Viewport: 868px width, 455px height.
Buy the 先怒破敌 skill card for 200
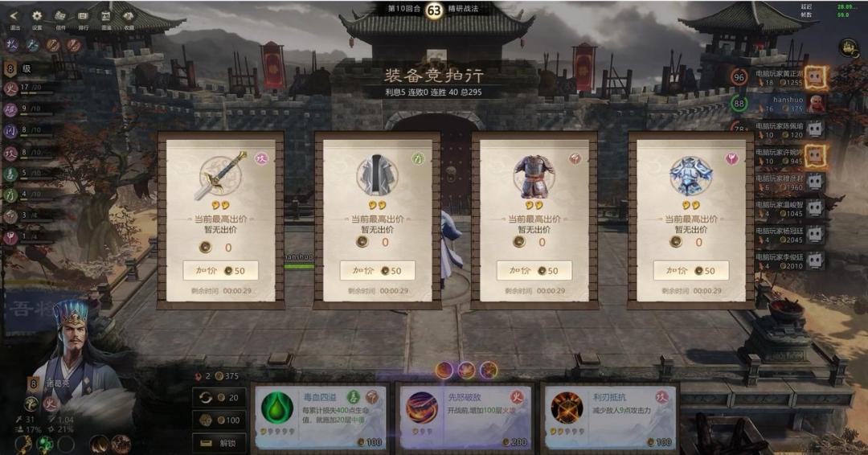tap(465, 417)
